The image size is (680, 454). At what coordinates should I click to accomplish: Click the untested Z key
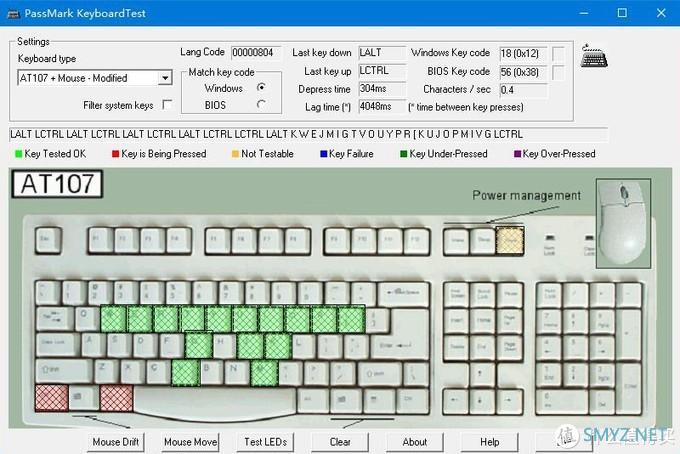(x=106, y=372)
